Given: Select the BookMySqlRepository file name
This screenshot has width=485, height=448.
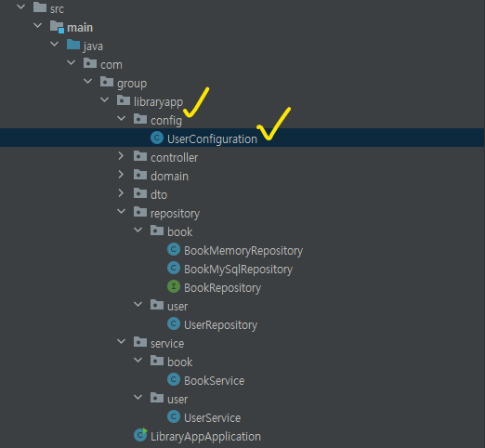Looking at the screenshot, I should [x=238, y=270].
